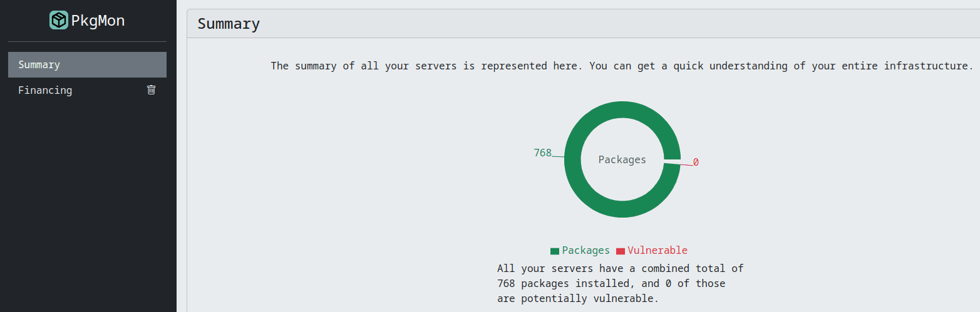The image size is (980, 312).
Task: Click the PkgMon box logo icon
Action: click(58, 21)
